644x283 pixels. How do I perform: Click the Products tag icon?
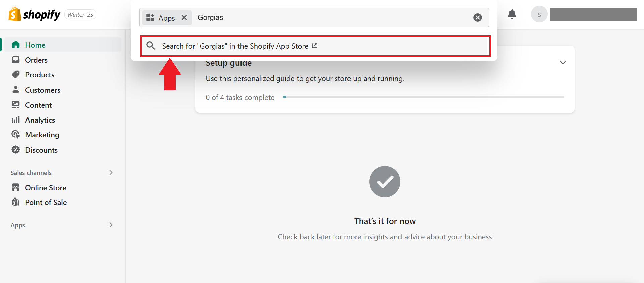(x=16, y=74)
